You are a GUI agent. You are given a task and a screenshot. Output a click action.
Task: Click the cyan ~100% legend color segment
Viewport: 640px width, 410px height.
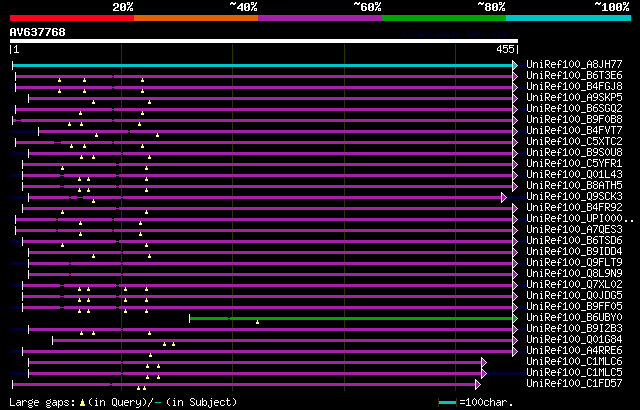pyautogui.click(x=567, y=17)
